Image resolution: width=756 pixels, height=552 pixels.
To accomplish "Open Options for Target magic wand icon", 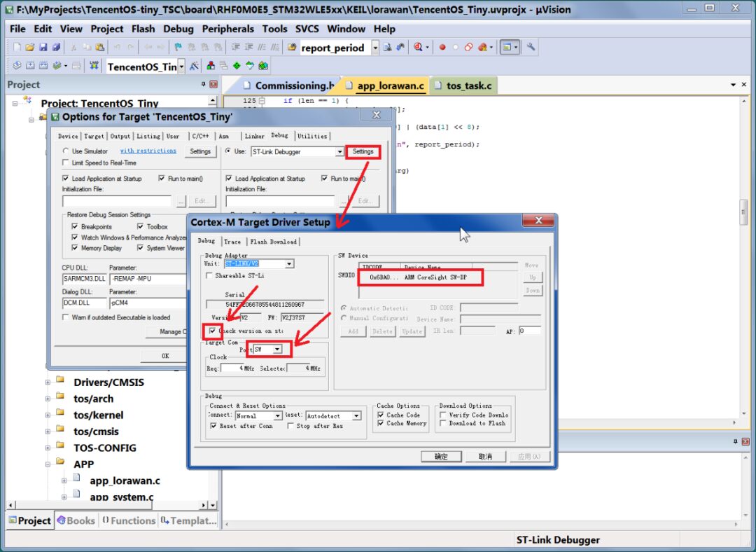I will 194,66.
